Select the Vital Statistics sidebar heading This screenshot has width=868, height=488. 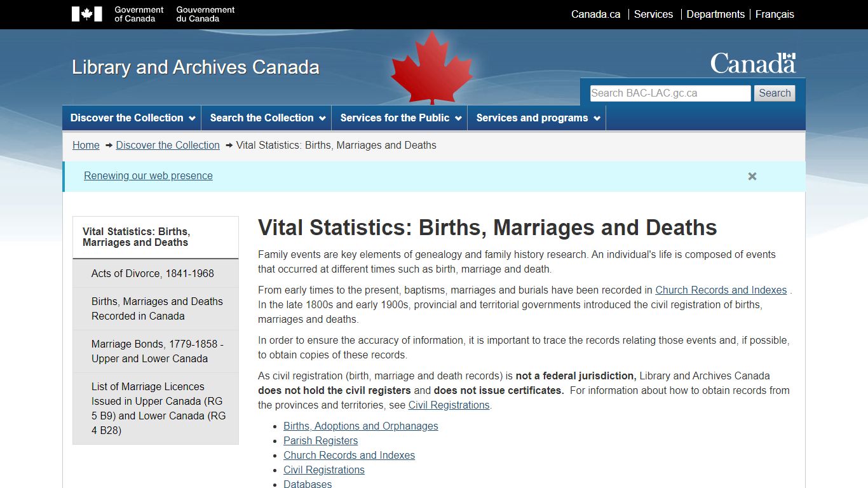point(156,237)
